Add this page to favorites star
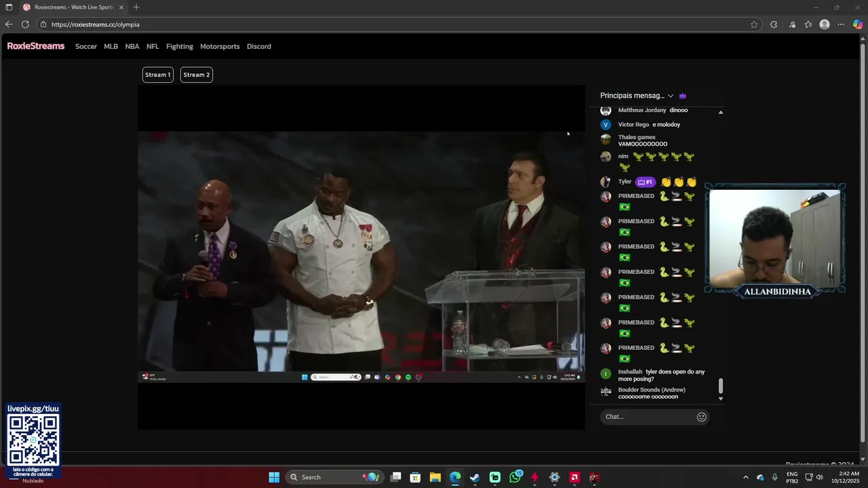The height and width of the screenshot is (488, 868). coord(754,24)
